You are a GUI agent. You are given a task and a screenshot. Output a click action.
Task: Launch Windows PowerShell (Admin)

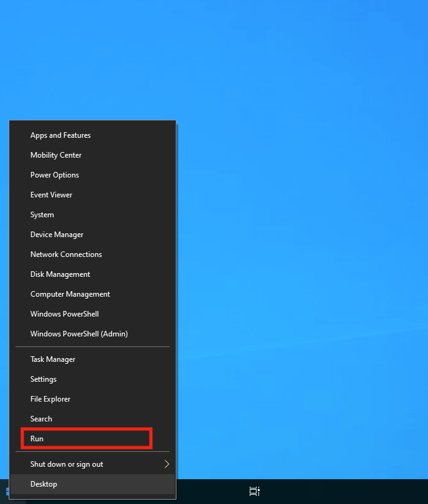pos(93,334)
